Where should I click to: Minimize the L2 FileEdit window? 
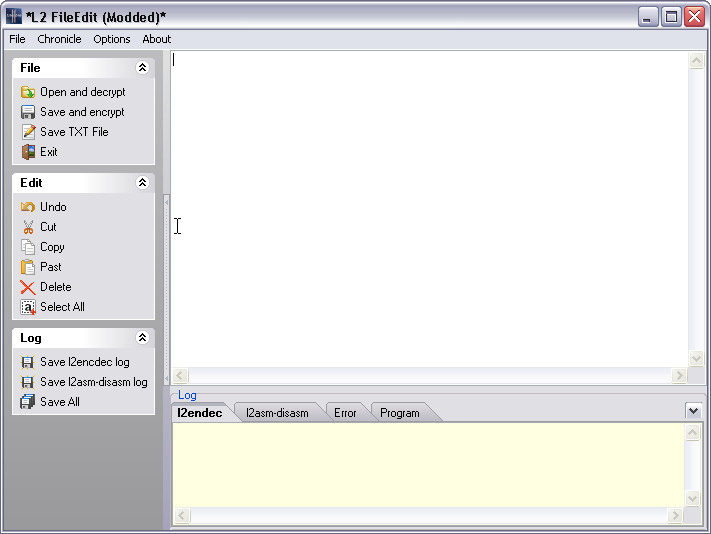[x=648, y=17]
